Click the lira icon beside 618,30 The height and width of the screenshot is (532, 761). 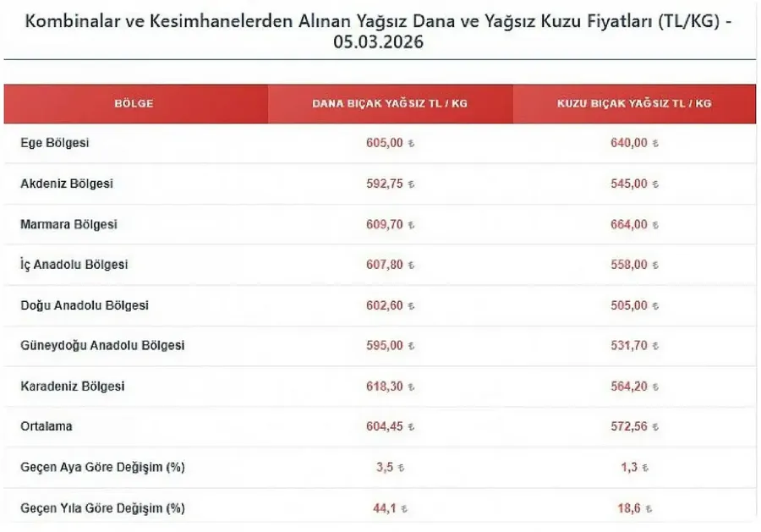click(x=412, y=387)
